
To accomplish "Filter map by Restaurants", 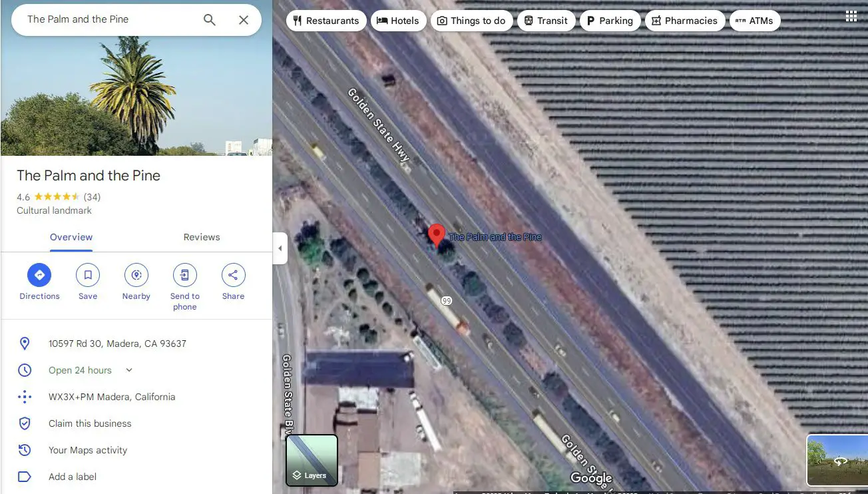I will pos(325,21).
